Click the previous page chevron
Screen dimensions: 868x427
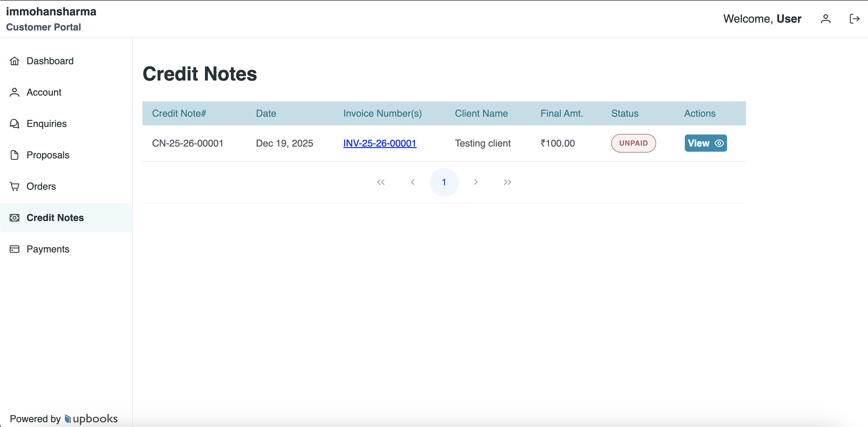(x=413, y=182)
